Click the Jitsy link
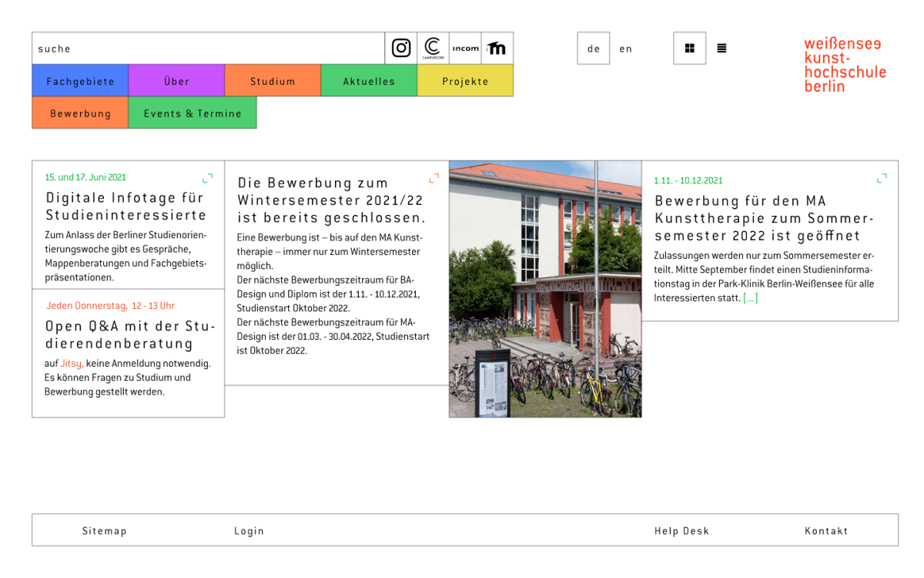 [x=72, y=364]
